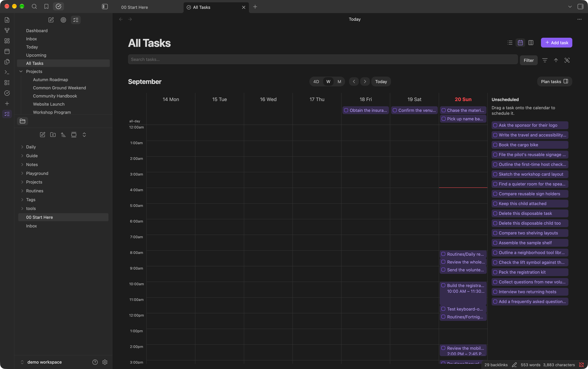Open the sort lines icon beside Filter
The image size is (588, 369).
pyautogui.click(x=545, y=60)
